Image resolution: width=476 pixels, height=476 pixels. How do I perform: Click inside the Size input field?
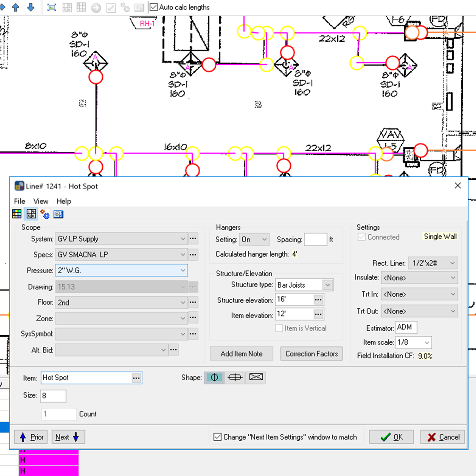click(x=53, y=395)
